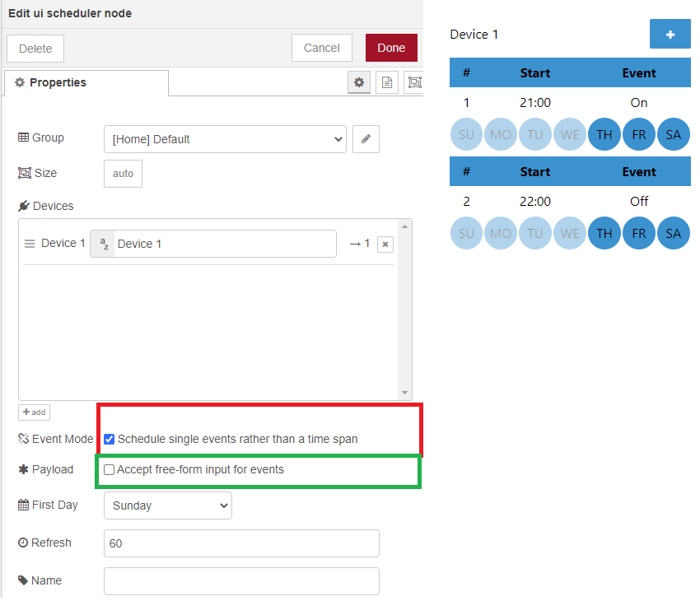The width and height of the screenshot is (700, 601).
Task: Open the First Day dropdown
Action: tap(167, 505)
